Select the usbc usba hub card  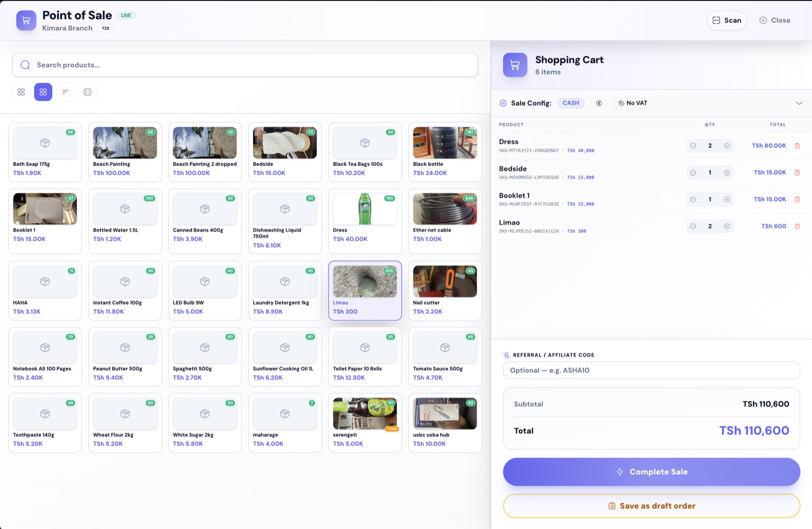(x=445, y=422)
